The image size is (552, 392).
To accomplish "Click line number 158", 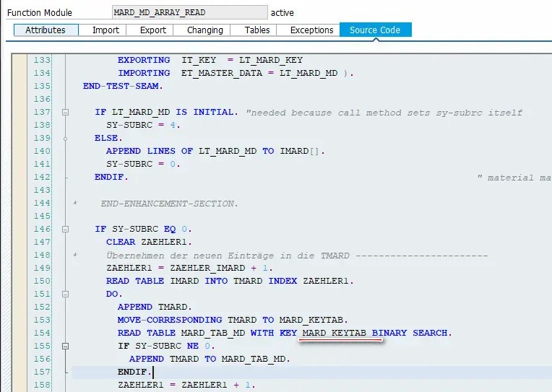I will (42, 386).
